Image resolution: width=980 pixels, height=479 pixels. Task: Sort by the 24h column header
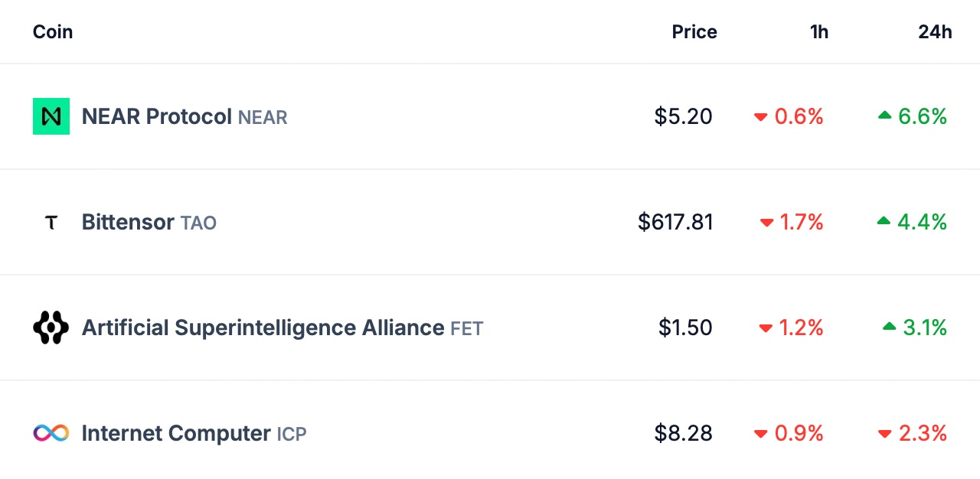[x=935, y=32]
